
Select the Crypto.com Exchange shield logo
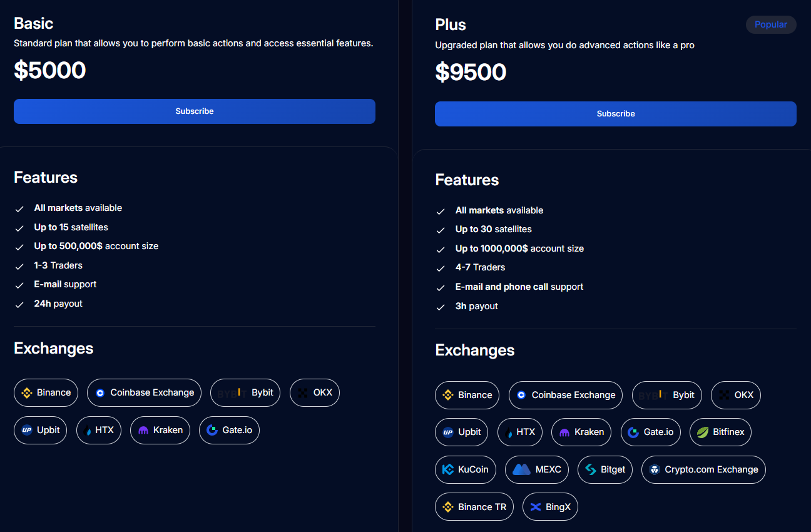655,469
